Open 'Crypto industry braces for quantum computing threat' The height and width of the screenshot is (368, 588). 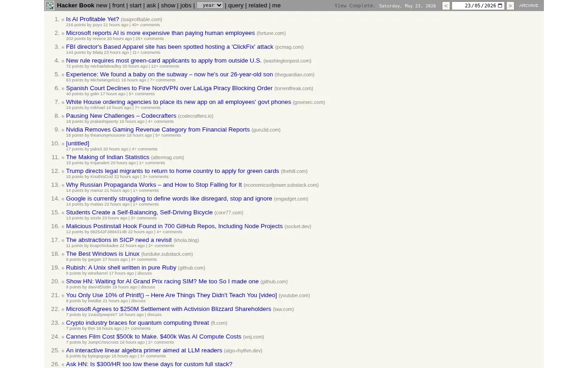[x=137, y=323]
